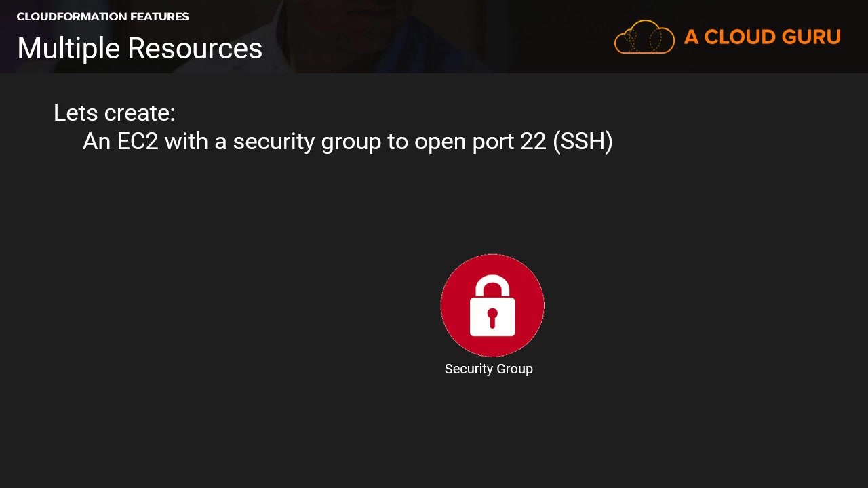Click the word "An" starting the sentence

point(96,141)
